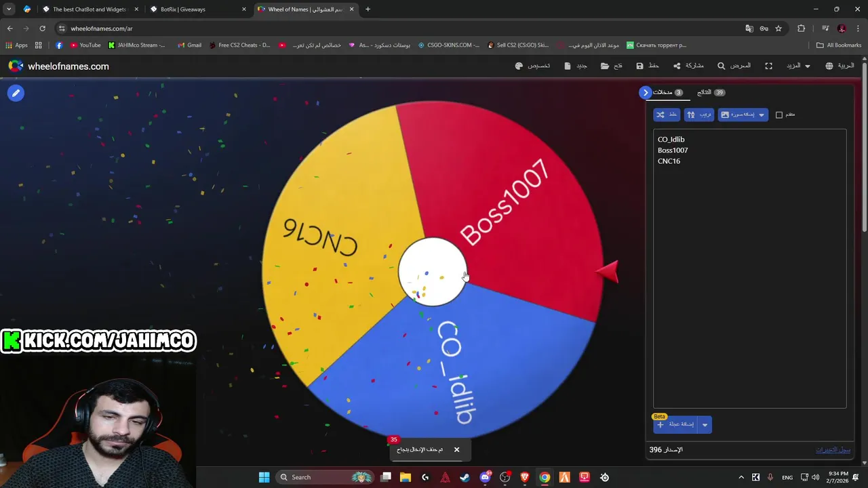Open the YouTube bookmark
Screen dimensions: 868x488
coord(85,45)
